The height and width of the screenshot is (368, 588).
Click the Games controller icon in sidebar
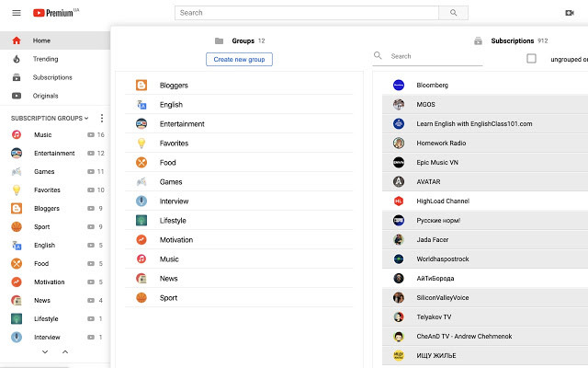click(17, 172)
